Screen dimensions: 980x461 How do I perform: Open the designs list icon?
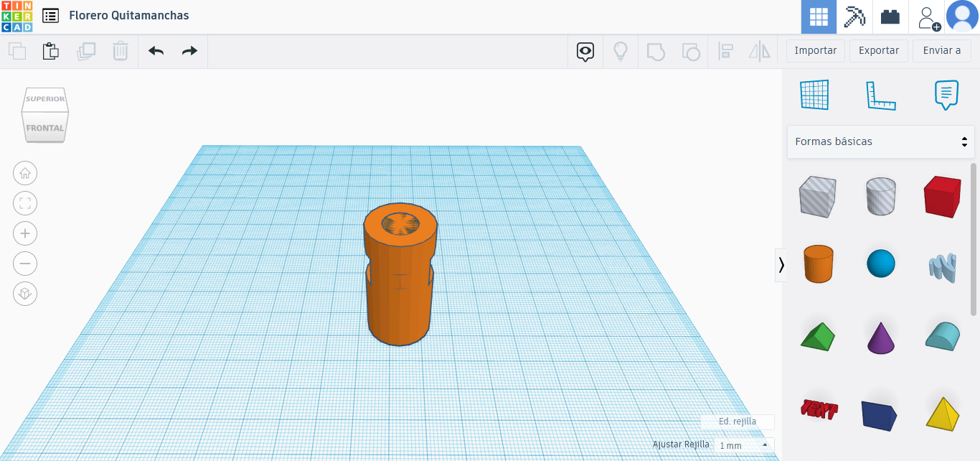(x=50, y=15)
